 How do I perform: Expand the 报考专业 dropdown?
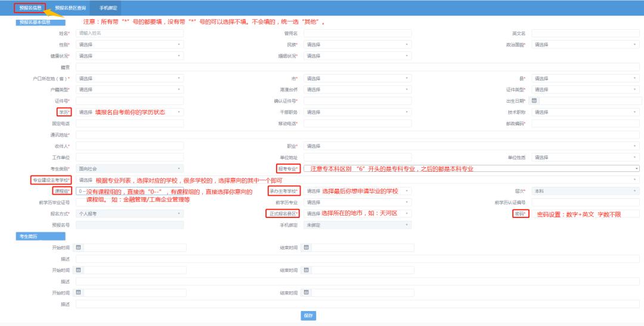tap(472, 168)
